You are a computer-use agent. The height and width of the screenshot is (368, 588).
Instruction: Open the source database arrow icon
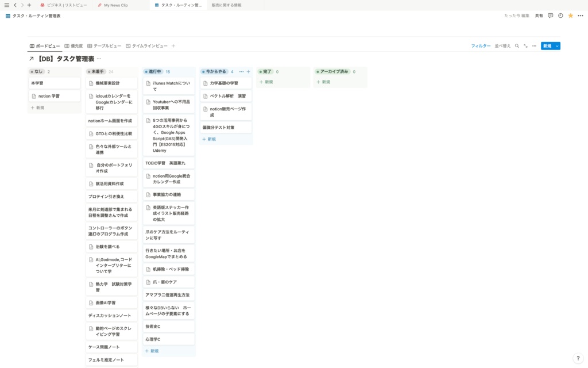pos(32,59)
